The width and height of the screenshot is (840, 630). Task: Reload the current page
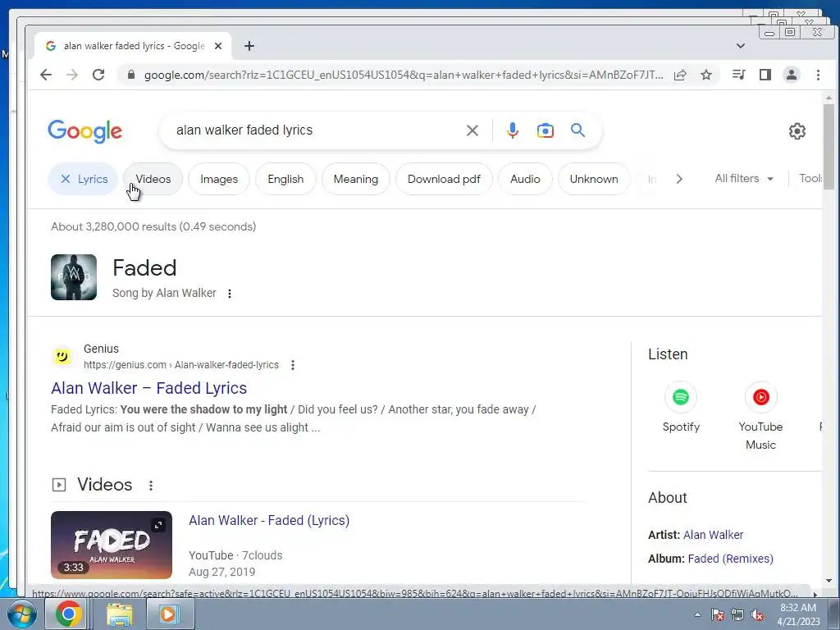98,75
